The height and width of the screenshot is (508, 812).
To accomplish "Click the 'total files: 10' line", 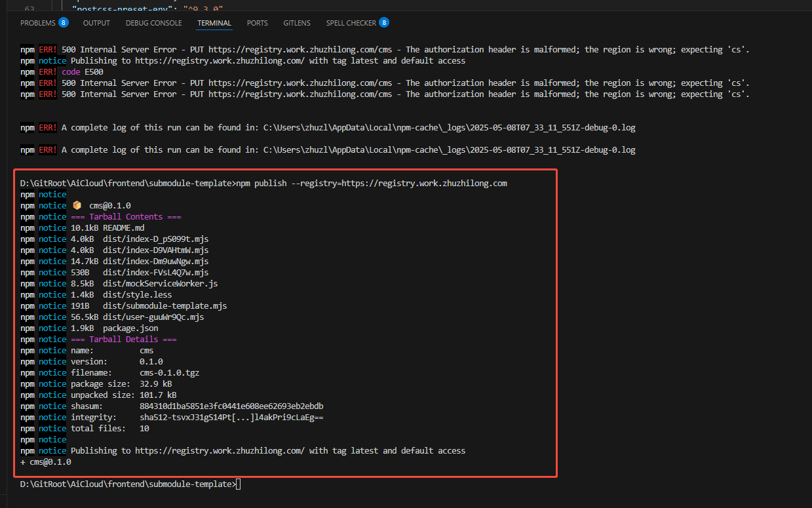I will pyautogui.click(x=110, y=429).
